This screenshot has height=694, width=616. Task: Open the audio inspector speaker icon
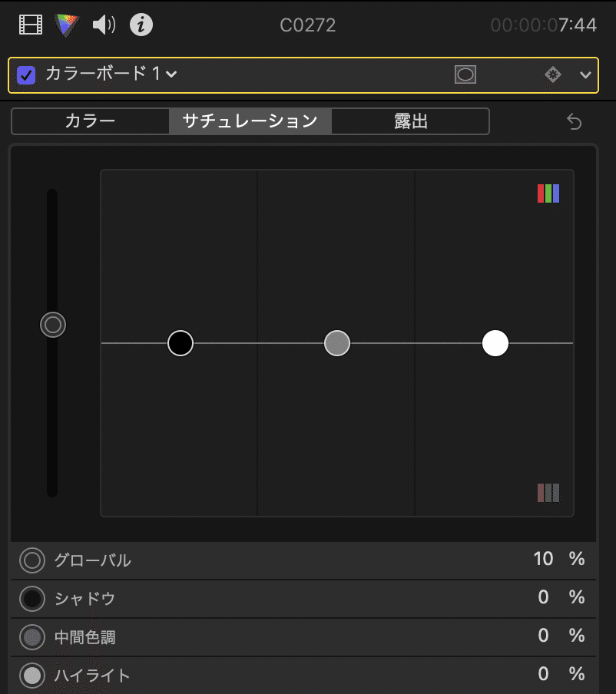pos(104,25)
